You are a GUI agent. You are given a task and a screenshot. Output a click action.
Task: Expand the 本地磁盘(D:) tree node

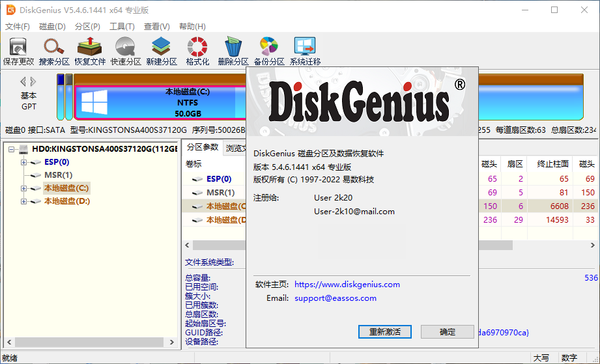coord(25,201)
